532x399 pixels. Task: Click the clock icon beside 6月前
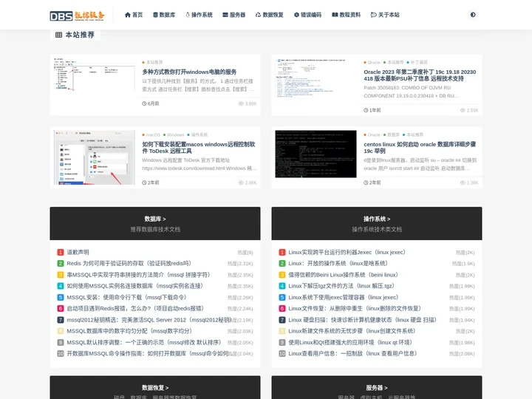point(144,103)
